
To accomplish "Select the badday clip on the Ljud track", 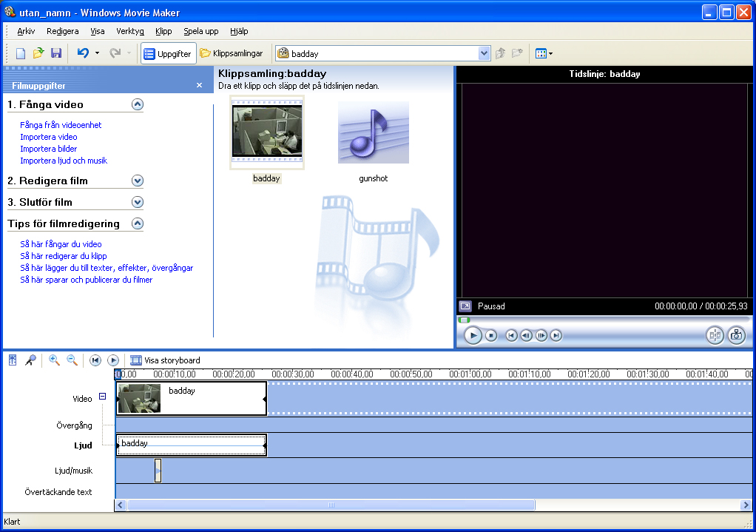I will point(192,445).
